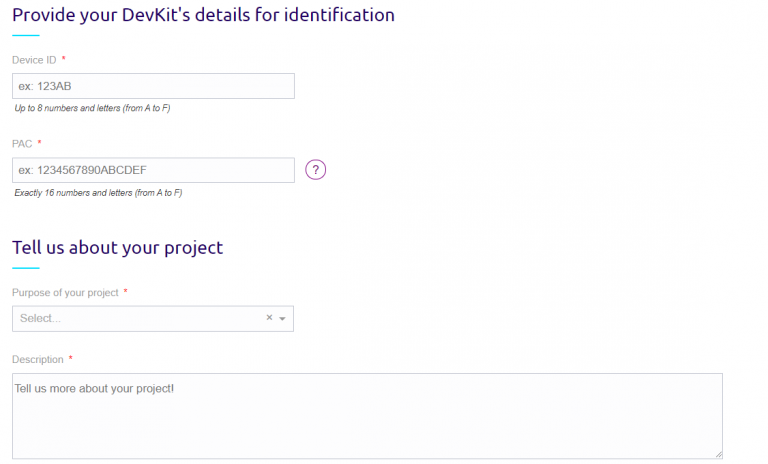This screenshot has width=768, height=464.
Task: Clear the Purpose selection with the x
Action: tap(269, 318)
